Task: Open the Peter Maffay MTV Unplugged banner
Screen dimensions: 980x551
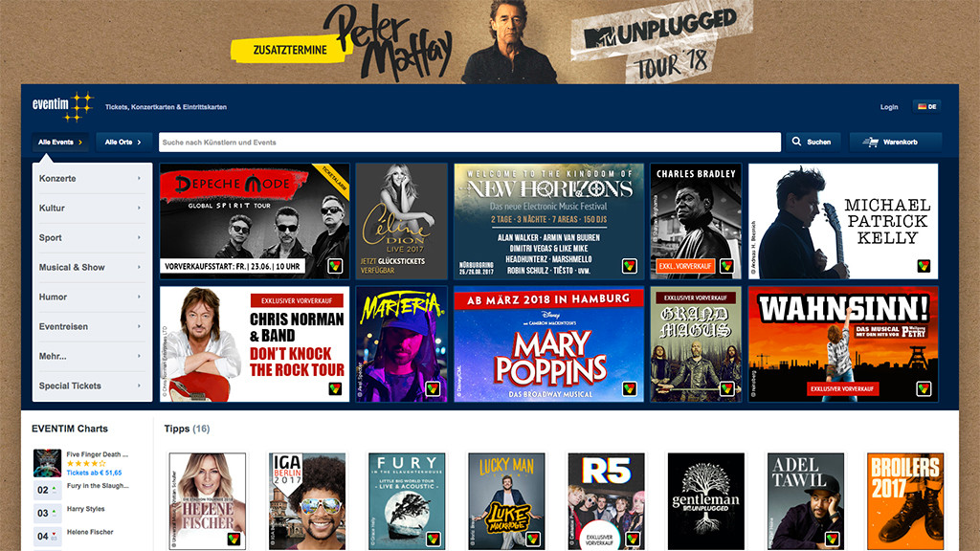Action: 490,42
